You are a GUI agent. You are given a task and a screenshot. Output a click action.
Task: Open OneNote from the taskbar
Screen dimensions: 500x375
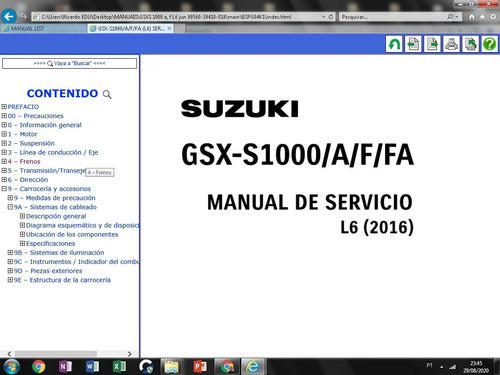pyautogui.click(x=65, y=367)
